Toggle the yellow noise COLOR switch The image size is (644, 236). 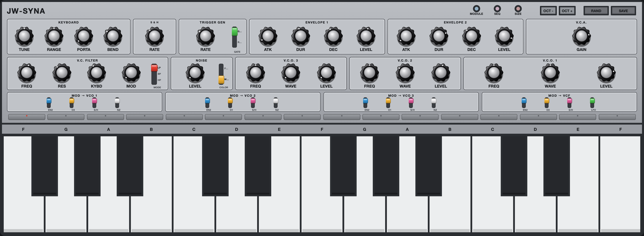pos(221,74)
